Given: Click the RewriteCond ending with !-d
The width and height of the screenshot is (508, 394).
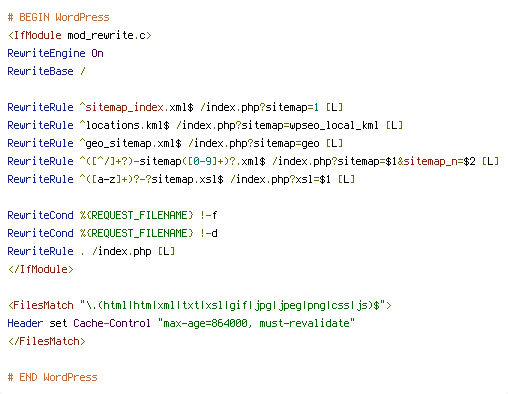Looking at the screenshot, I should click(x=112, y=233).
